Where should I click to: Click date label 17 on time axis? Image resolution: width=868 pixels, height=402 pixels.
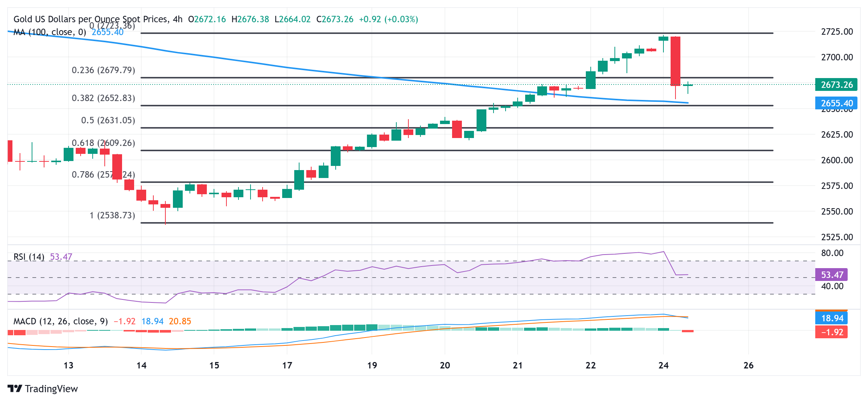[287, 365]
